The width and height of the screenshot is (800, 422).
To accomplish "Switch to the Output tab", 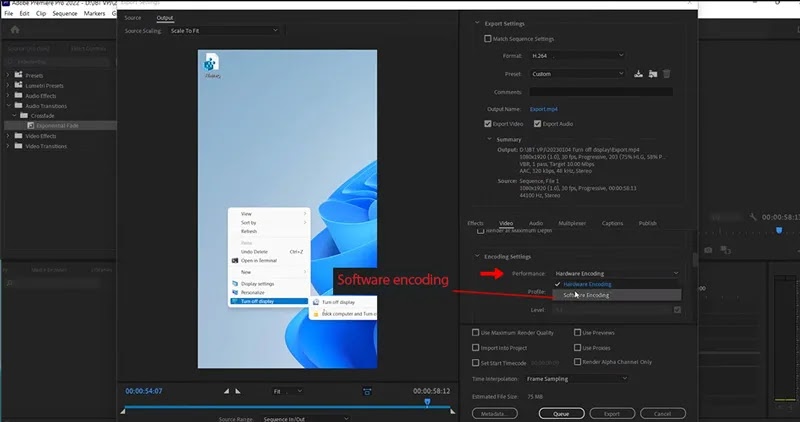I will (x=165, y=18).
